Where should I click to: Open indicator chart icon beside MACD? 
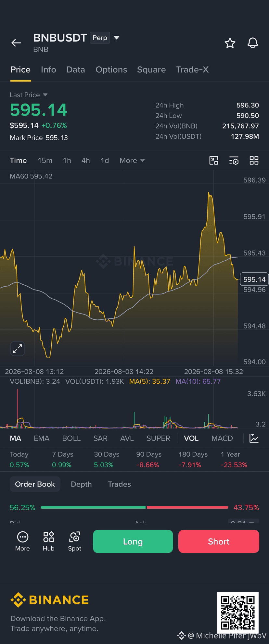[254, 438]
